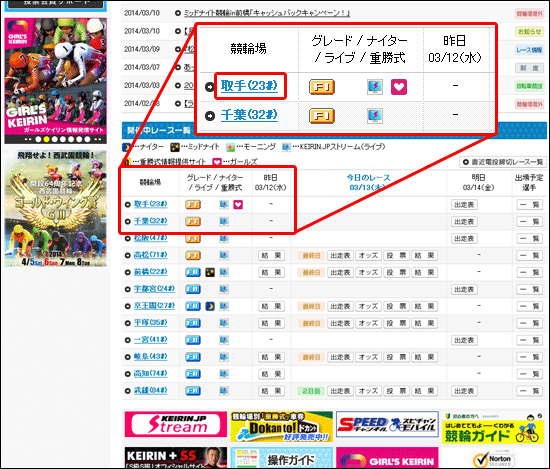Screen dimensions: 550x469
Task: Click the KEIRIN.JP Stream banner
Action: pos(176,424)
